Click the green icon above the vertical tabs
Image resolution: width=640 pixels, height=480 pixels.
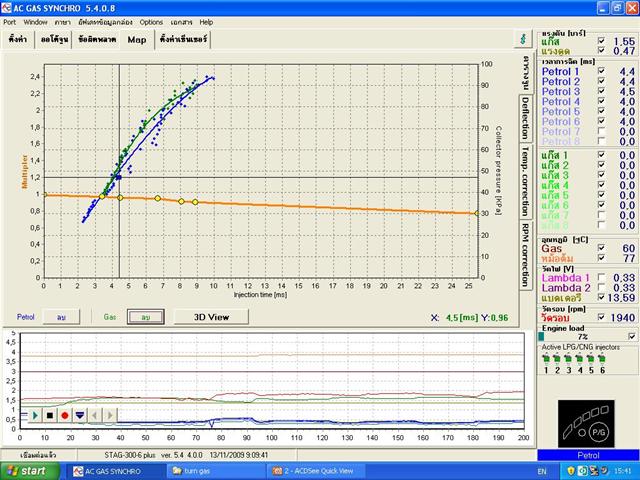pos(523,39)
